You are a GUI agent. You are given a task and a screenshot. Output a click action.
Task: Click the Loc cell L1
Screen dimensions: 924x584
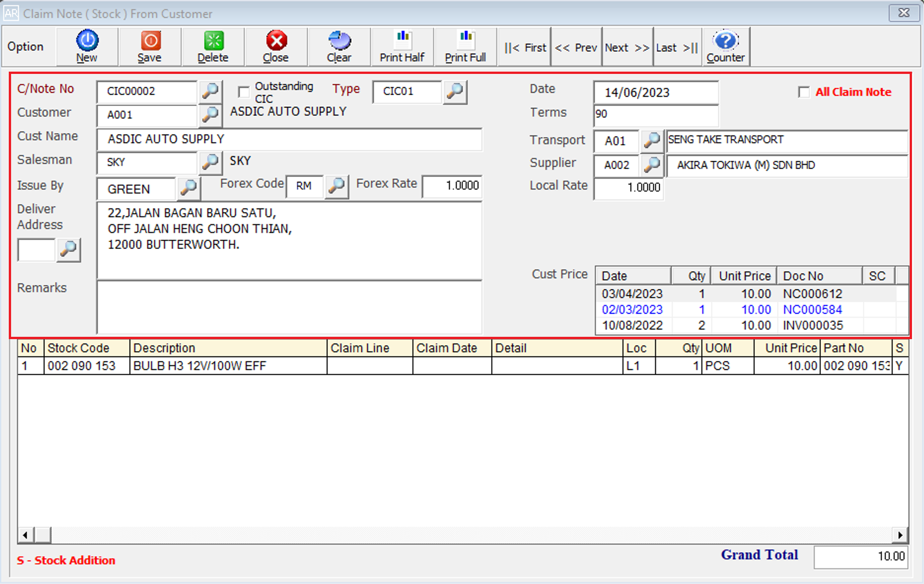(639, 366)
